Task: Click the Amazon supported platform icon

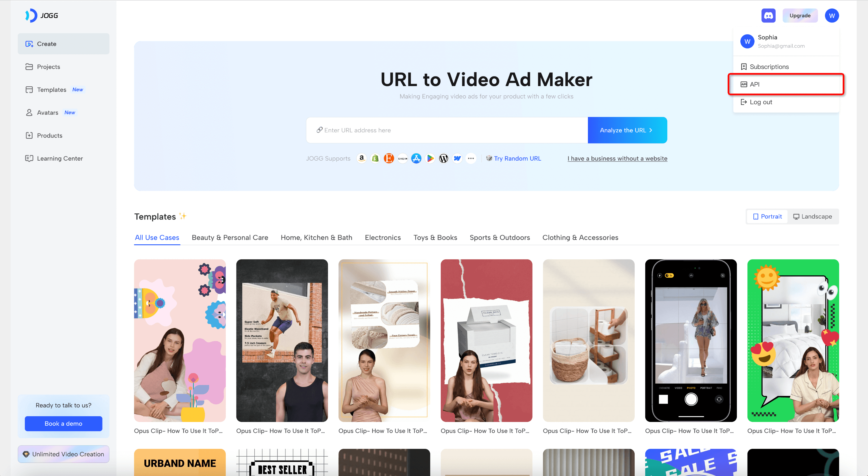Action: click(x=362, y=158)
